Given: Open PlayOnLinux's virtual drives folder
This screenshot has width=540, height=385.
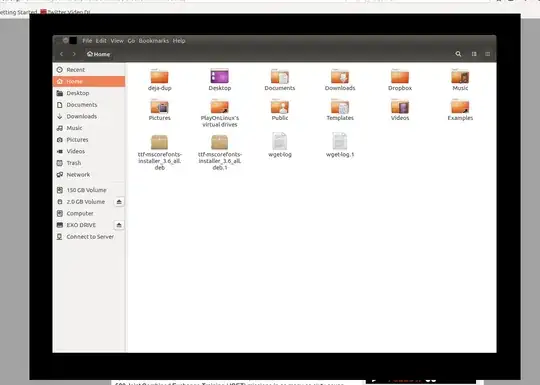Looking at the screenshot, I should 220,113.
